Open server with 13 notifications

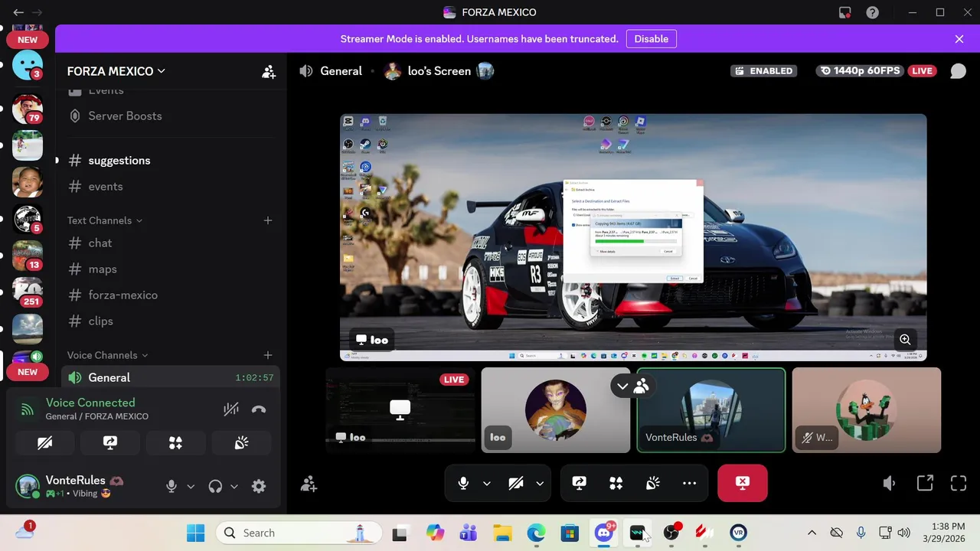point(28,256)
